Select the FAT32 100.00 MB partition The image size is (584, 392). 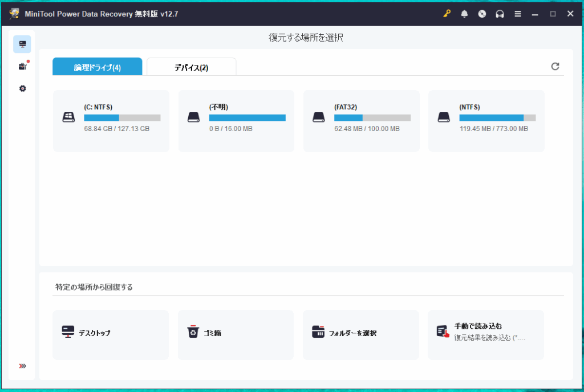(361, 121)
